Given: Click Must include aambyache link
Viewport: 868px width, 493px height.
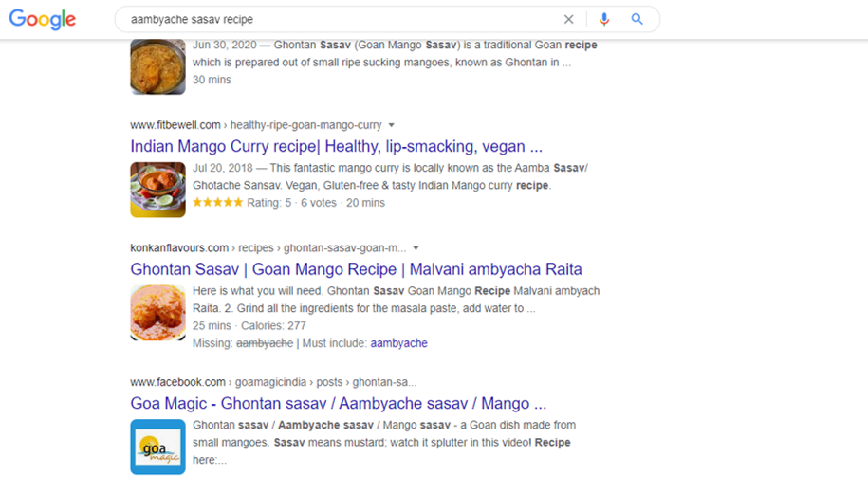Looking at the screenshot, I should click(x=398, y=343).
